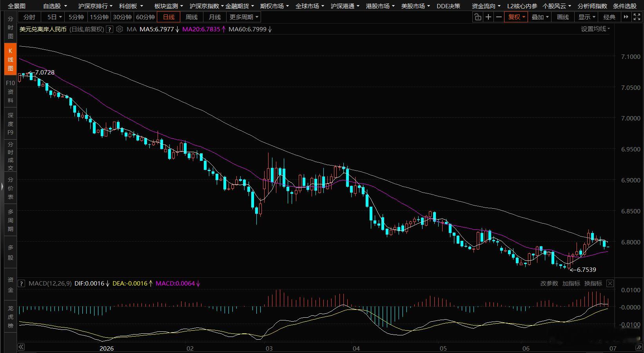Image resolution: width=644 pixels, height=353 pixels.
Task: Switch to 60分钟 period
Action: click(x=145, y=17)
